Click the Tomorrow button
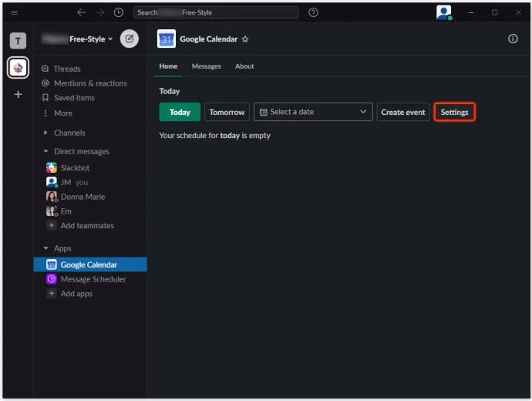The height and width of the screenshot is (401, 532). [227, 113]
